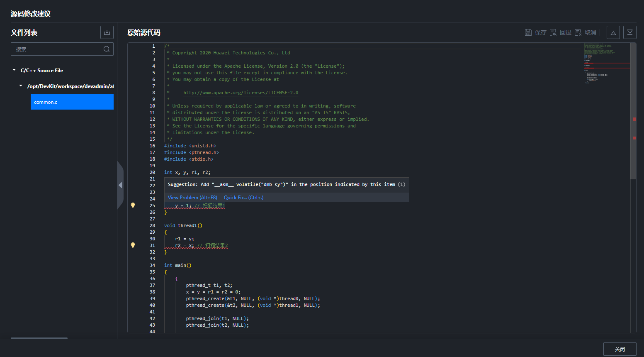The width and height of the screenshot is (644, 357).
Task: Click the 'pthread_join(t1, NULL);' line
Action: click(x=218, y=318)
